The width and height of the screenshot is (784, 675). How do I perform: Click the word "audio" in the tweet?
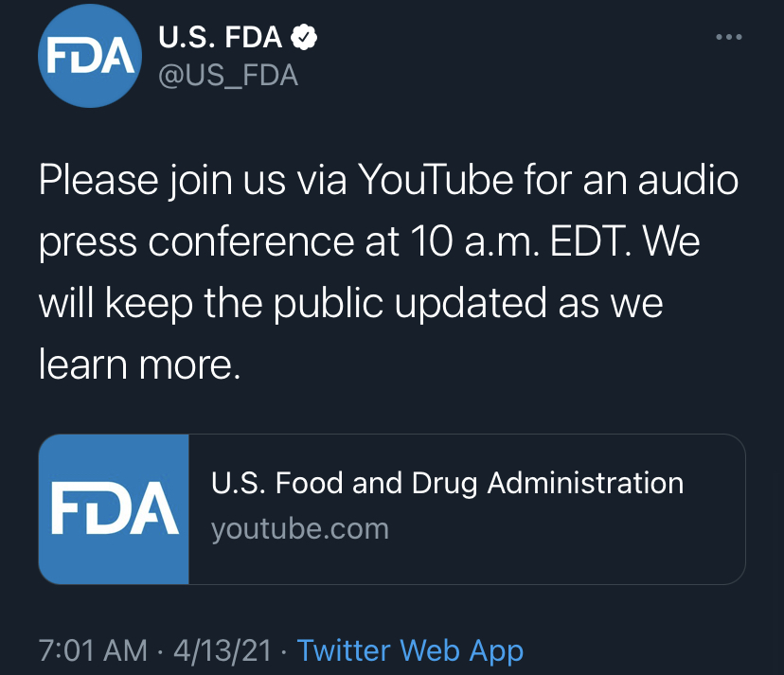click(x=686, y=180)
